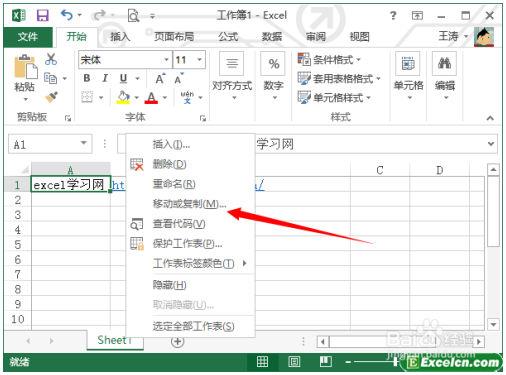This screenshot has width=506, height=375.
Task: Click 条件格式 conditional formatting button
Action: coord(329,59)
